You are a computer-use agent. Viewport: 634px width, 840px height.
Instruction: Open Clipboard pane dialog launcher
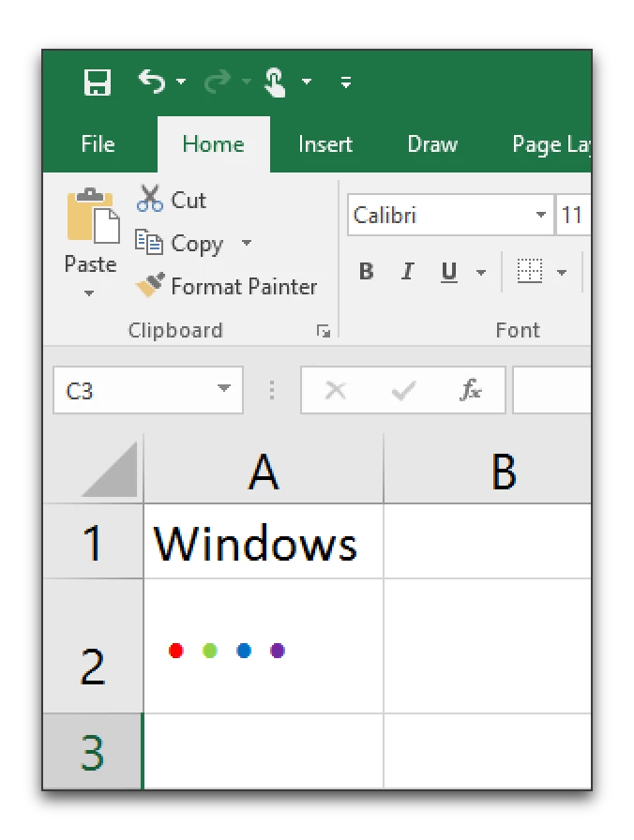point(324,331)
